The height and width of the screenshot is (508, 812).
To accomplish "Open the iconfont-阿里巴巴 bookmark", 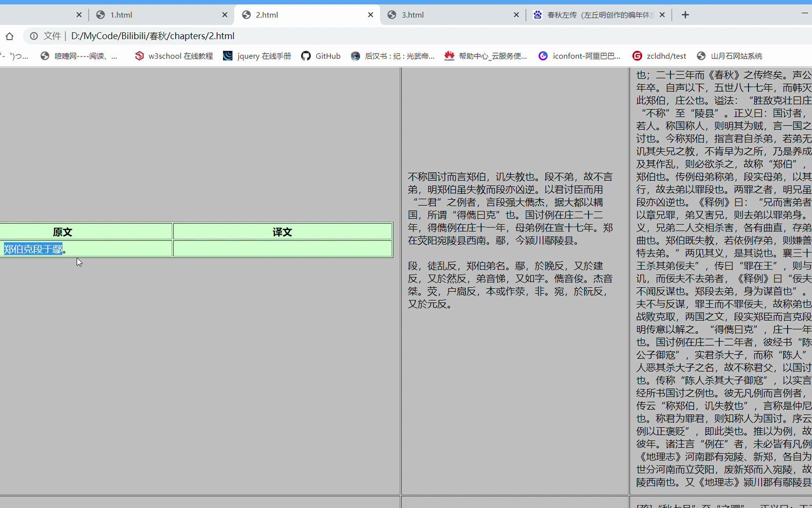I will pos(580,56).
